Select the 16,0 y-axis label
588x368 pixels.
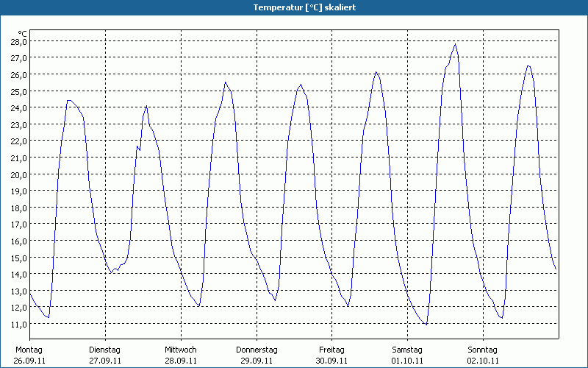[18, 241]
